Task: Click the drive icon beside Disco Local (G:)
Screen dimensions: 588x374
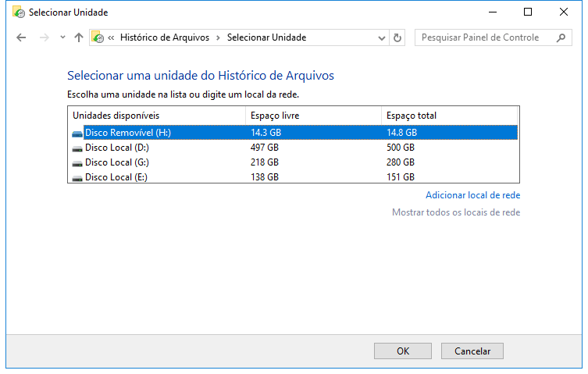Action: [77, 163]
